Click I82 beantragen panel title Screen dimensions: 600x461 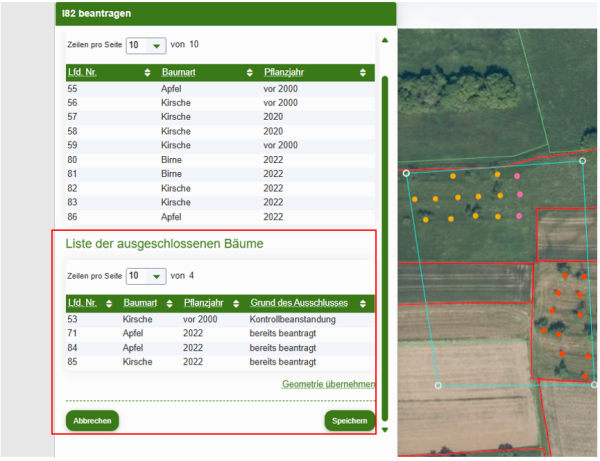tap(96, 13)
